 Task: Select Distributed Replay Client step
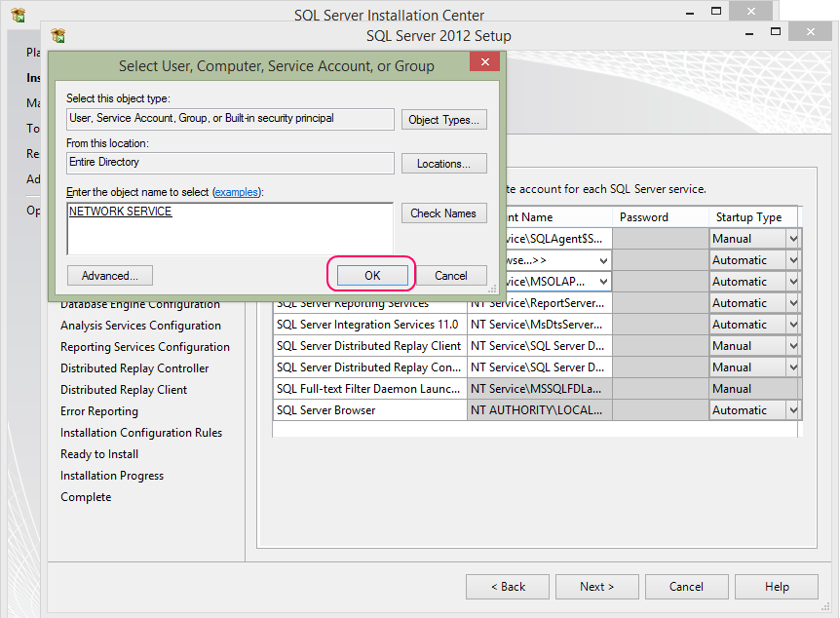pos(124,390)
